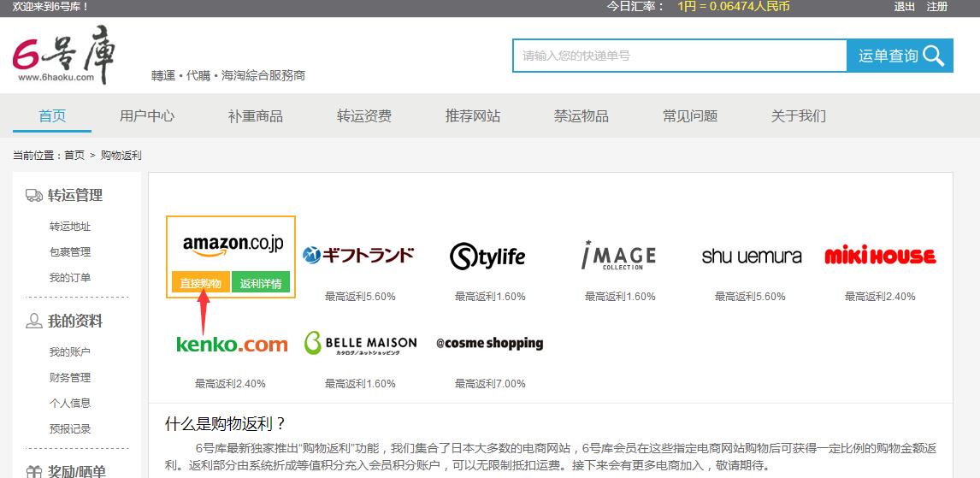
Task: Click the gift icon beside 奖励/晒单
Action: (33, 472)
